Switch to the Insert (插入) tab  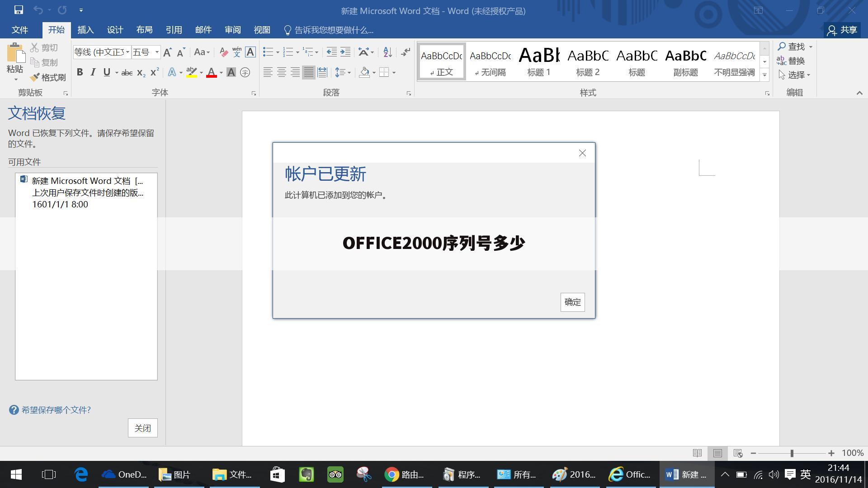(x=85, y=30)
